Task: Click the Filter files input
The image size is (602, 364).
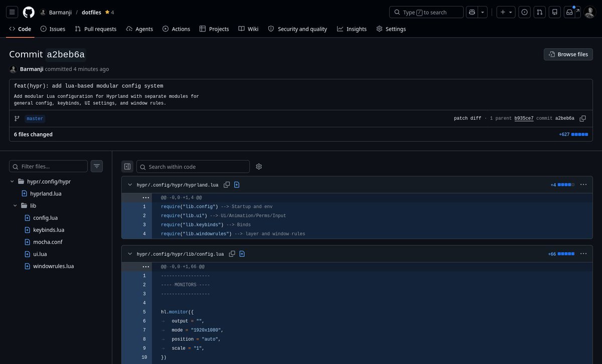Action: coord(49,166)
